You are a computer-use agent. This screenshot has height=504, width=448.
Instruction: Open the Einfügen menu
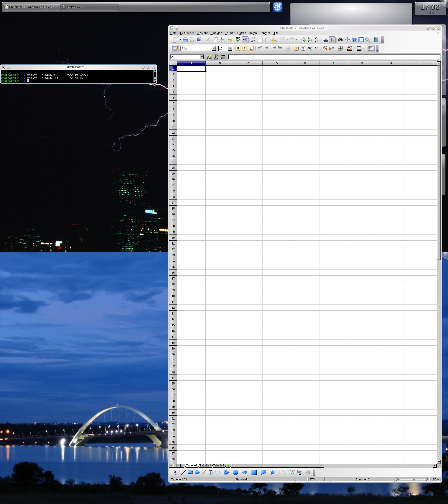[216, 33]
